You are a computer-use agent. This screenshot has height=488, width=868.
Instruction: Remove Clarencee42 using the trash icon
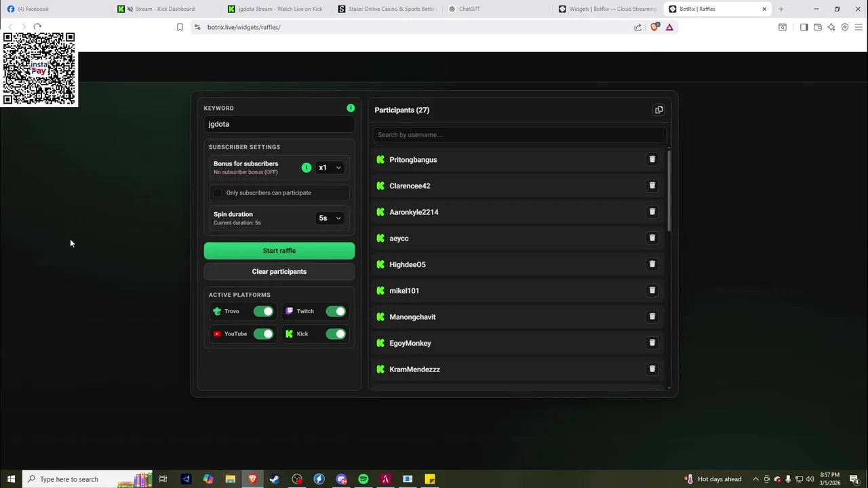click(x=652, y=186)
